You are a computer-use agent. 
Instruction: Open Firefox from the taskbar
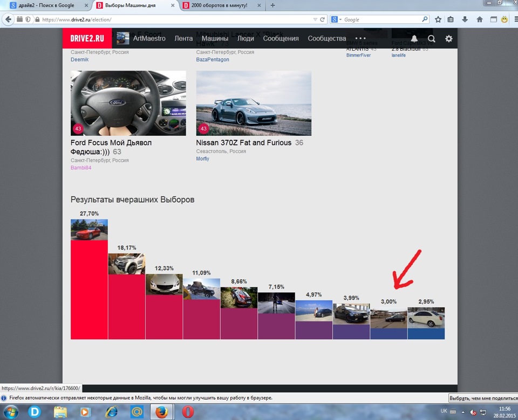[161, 412]
